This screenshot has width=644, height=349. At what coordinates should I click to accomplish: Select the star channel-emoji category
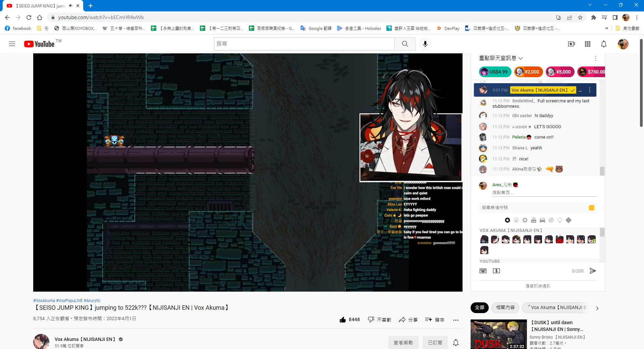[507, 220]
